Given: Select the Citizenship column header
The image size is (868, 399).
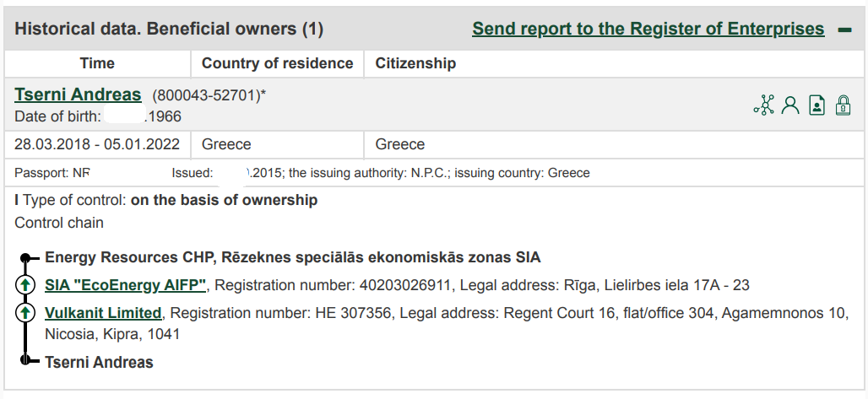Looking at the screenshot, I should tap(415, 63).
